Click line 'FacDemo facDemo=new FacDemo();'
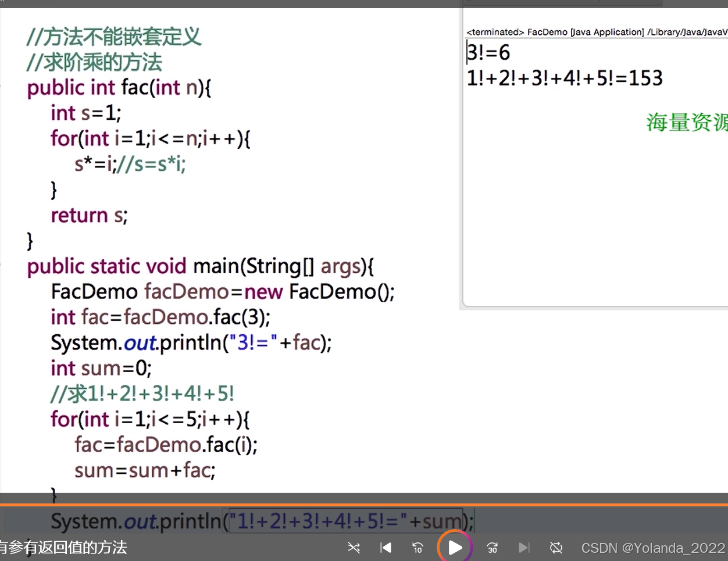Screen dimensions: 728x561 click(223, 291)
